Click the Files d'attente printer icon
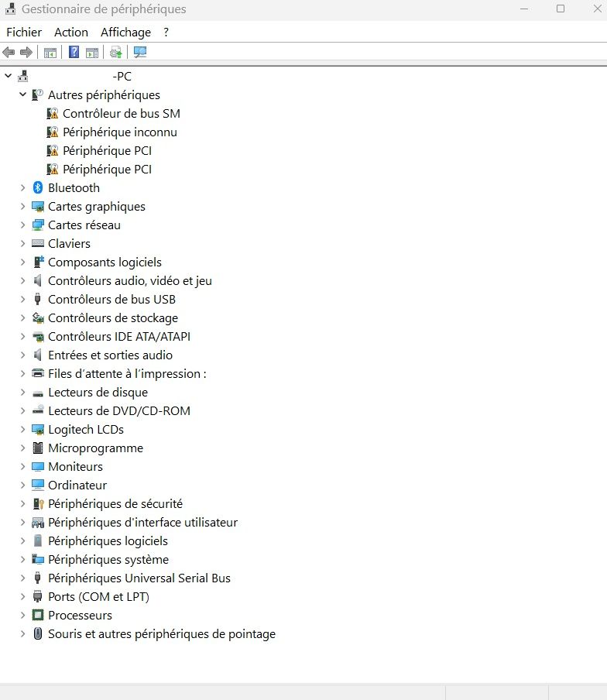607x700 pixels. click(x=38, y=373)
